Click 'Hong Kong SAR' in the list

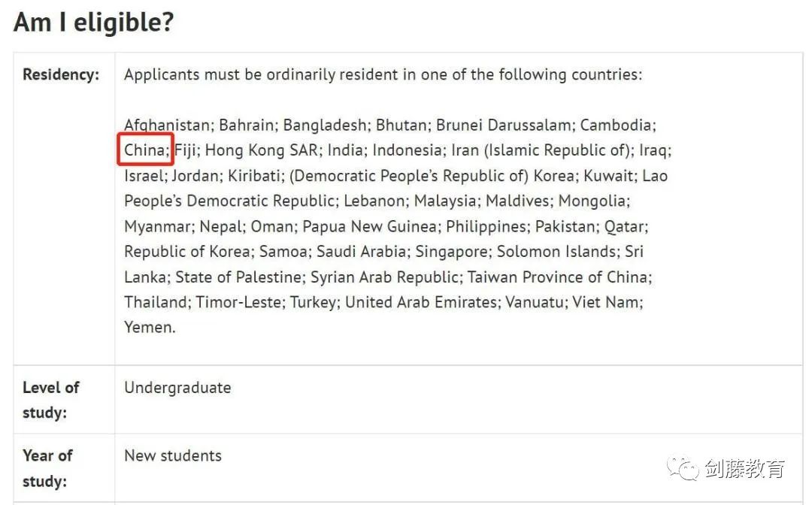point(261,150)
